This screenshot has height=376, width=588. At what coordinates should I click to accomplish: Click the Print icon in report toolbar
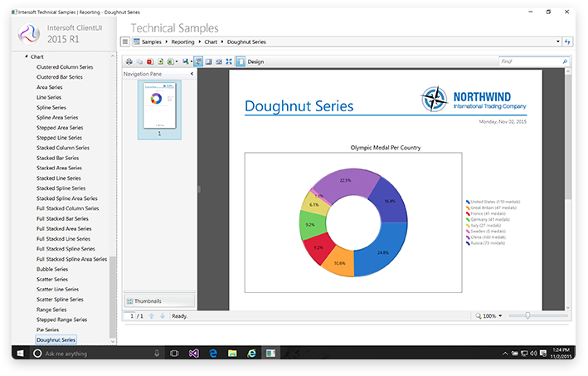coord(129,61)
